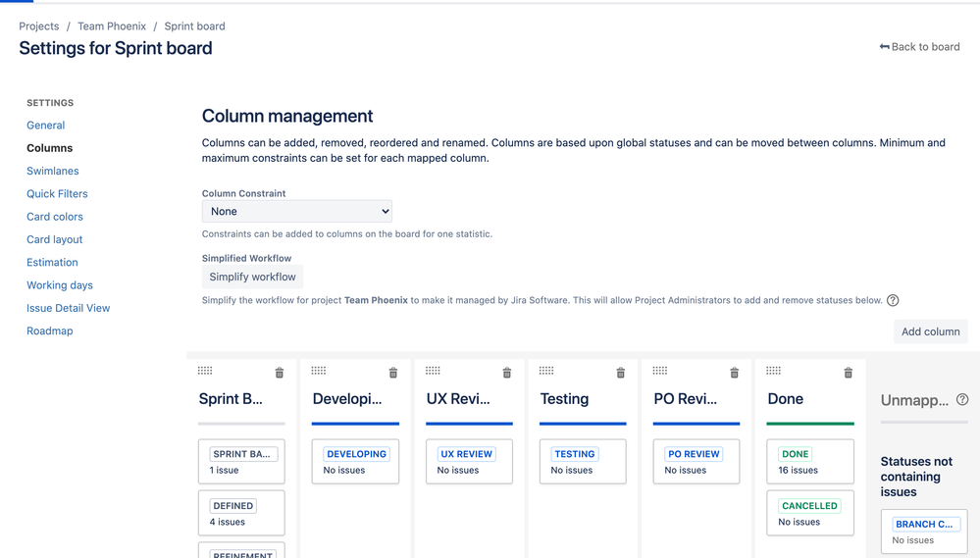Open Working days settings
The width and height of the screenshot is (980, 558).
(x=60, y=285)
